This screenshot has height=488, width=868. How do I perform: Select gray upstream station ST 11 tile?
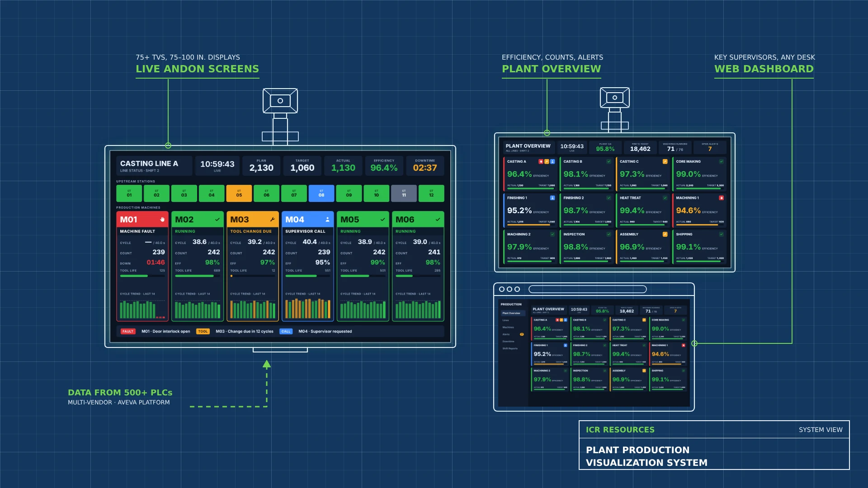coord(404,193)
